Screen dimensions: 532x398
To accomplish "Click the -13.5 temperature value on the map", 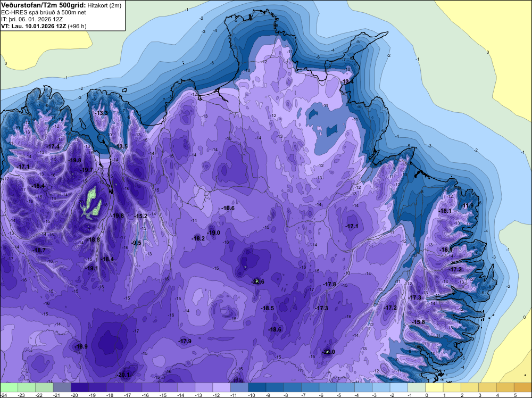I will coord(121,146).
